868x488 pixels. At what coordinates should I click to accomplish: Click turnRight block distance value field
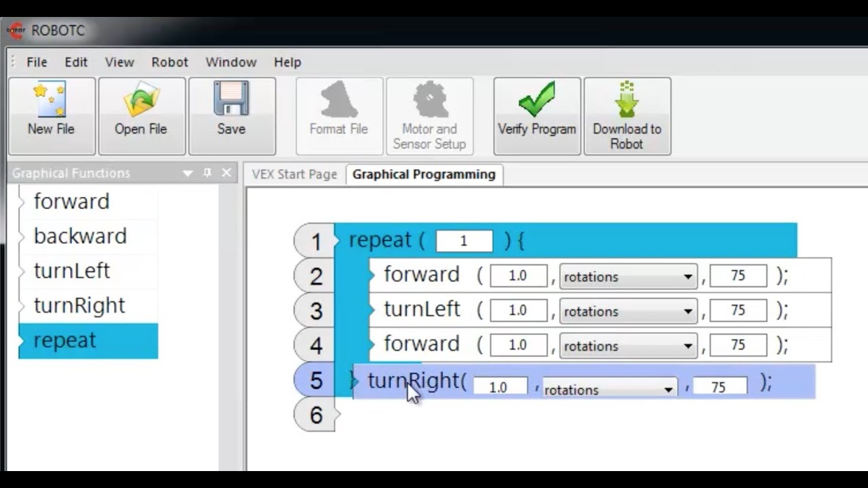pos(500,386)
